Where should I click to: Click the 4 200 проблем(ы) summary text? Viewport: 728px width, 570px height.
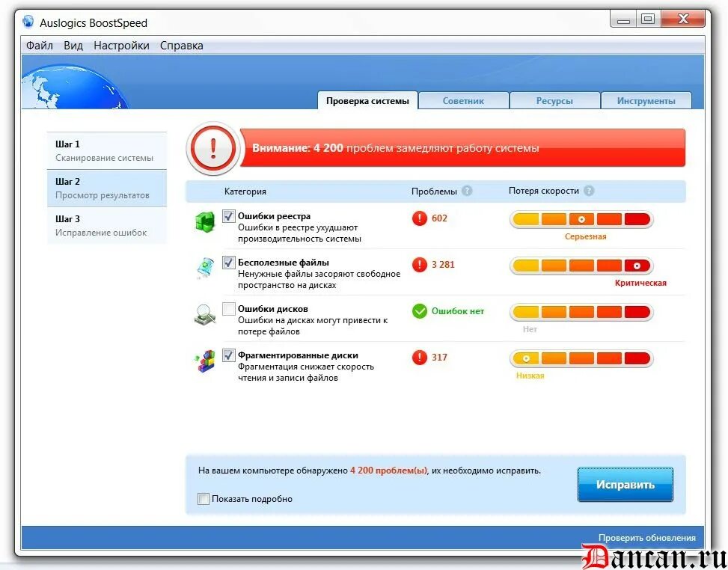point(388,471)
